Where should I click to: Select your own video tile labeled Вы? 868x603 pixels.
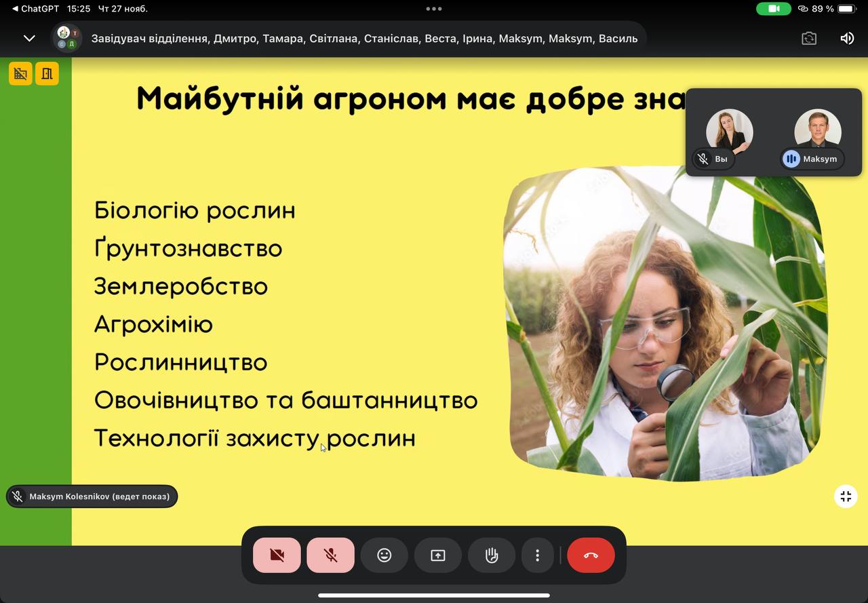(x=729, y=132)
